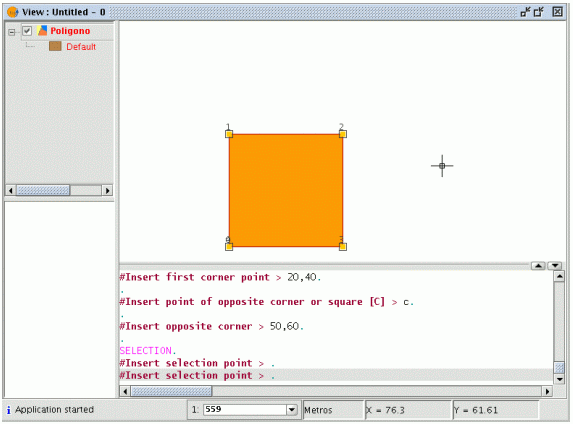This screenshot has height=424, width=573.
Task: Select the bottom-right vertex handle of the square
Action: click(343, 247)
